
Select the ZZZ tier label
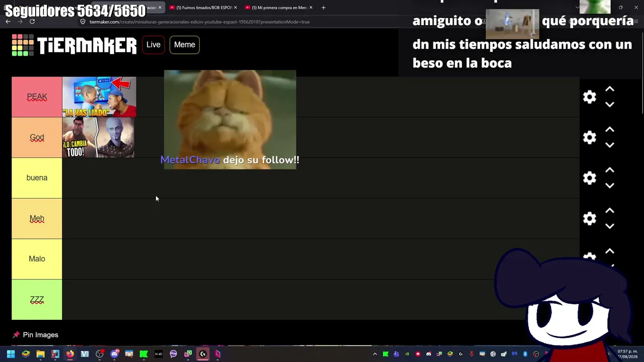click(x=37, y=300)
